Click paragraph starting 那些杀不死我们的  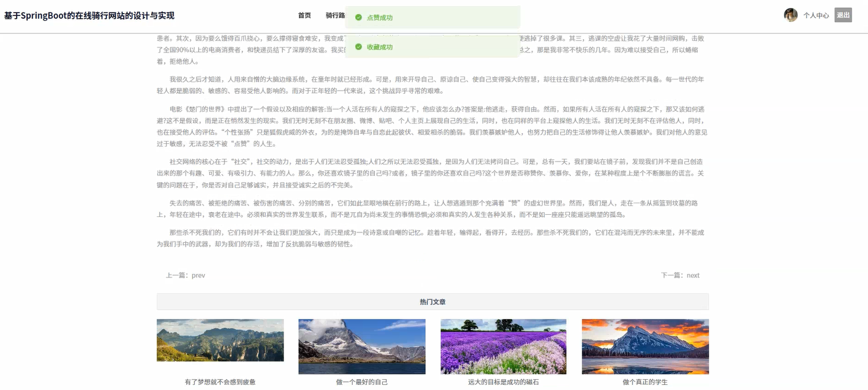[x=433, y=239]
